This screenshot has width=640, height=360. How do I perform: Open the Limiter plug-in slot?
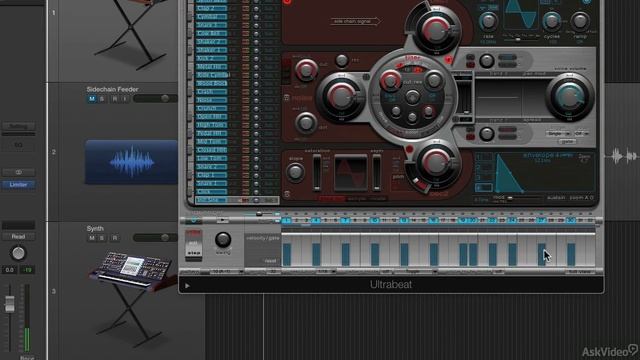[x=18, y=185]
